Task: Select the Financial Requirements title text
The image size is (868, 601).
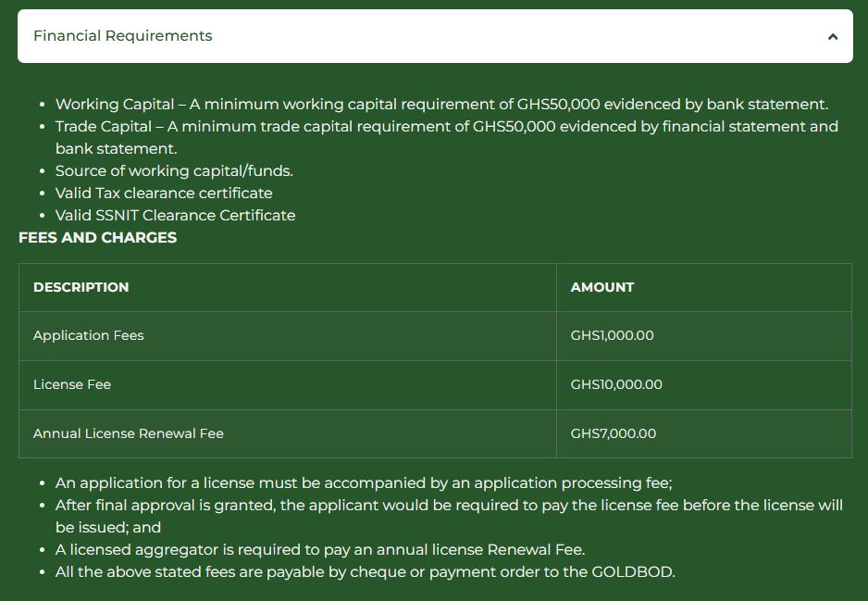Action: [123, 36]
